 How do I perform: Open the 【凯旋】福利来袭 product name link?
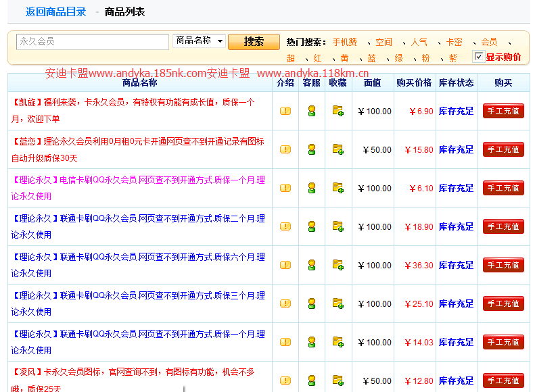[133, 110]
